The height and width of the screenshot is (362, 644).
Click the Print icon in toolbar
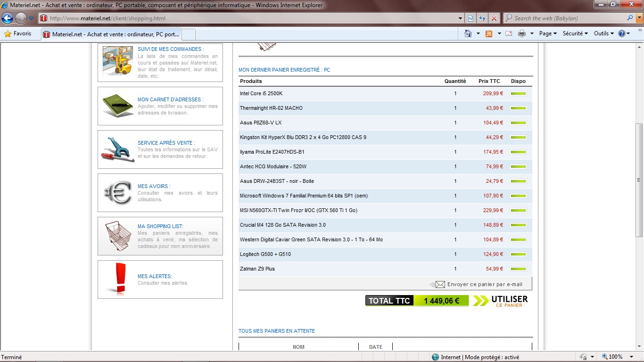(x=522, y=33)
